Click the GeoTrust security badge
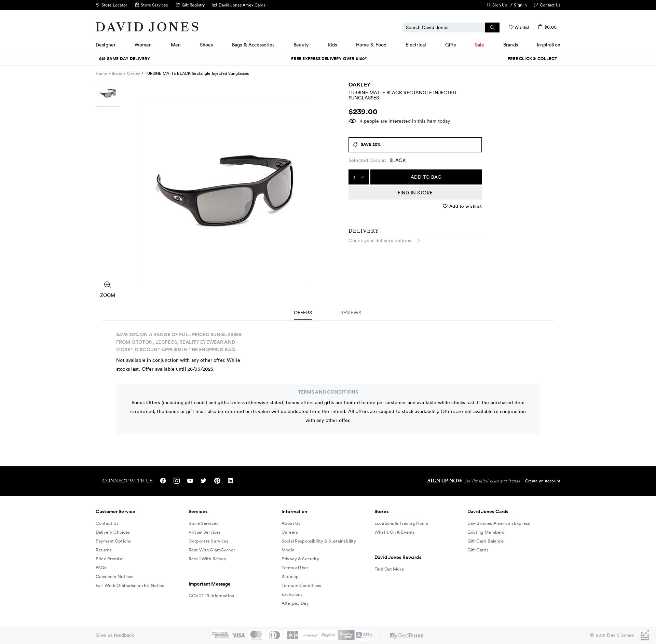 [407, 635]
